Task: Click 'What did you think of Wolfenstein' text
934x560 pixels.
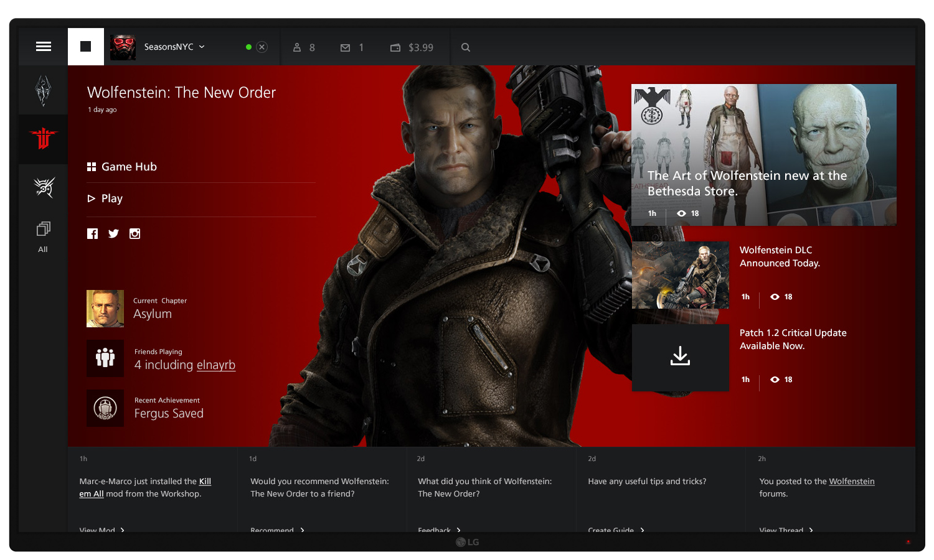Action: [485, 487]
